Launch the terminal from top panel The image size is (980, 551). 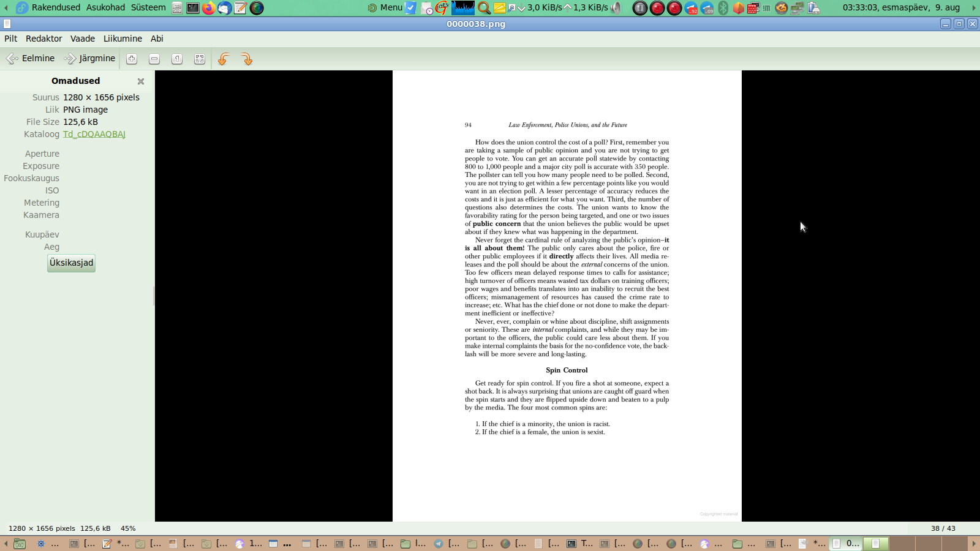point(193,8)
